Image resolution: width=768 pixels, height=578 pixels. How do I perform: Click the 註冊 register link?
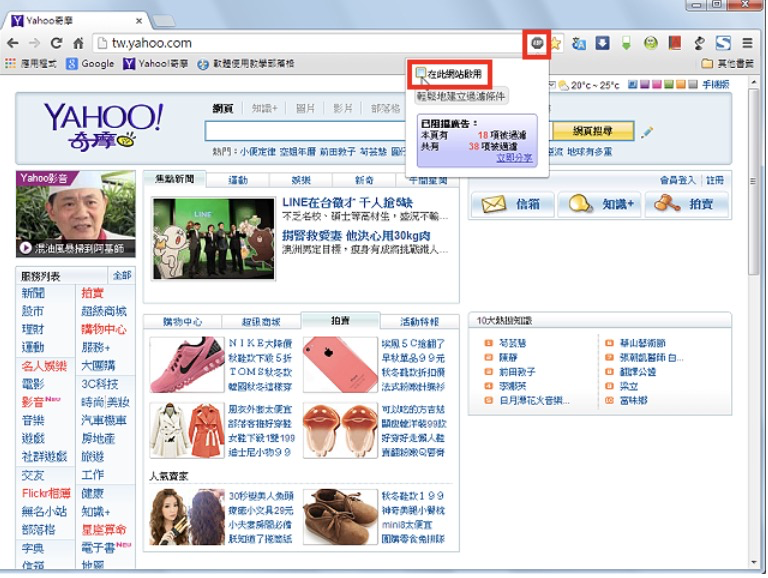(715, 180)
